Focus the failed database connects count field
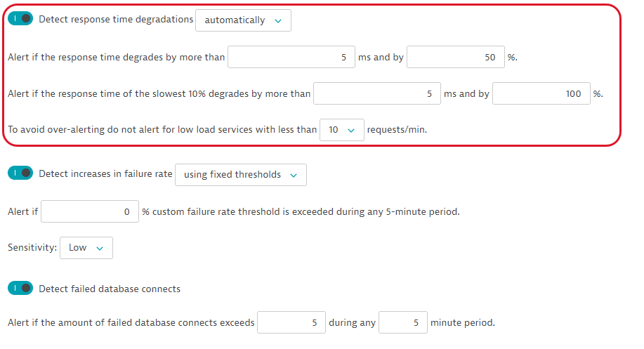The height and width of the screenshot is (349, 644). click(291, 323)
